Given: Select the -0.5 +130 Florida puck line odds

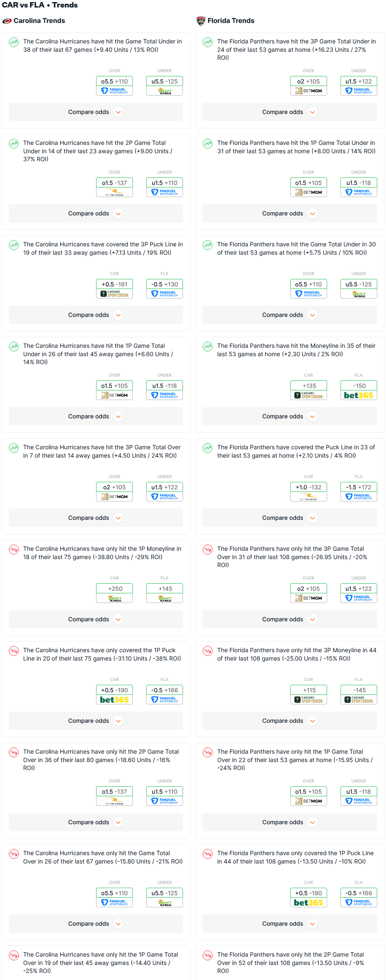Looking at the screenshot, I should coord(165,284).
